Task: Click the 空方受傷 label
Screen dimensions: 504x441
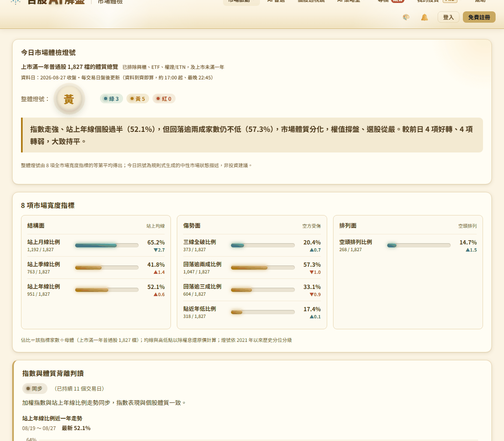Action: pyautogui.click(x=312, y=226)
